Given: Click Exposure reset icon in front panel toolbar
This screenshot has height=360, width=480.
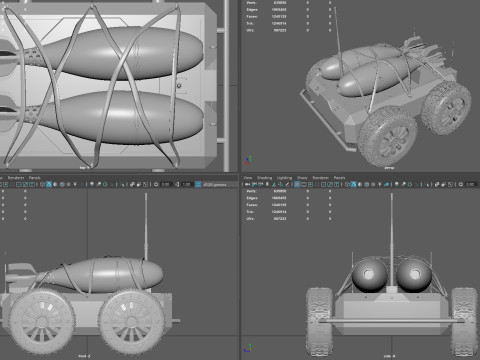Looking at the screenshot, I should 156,184.
